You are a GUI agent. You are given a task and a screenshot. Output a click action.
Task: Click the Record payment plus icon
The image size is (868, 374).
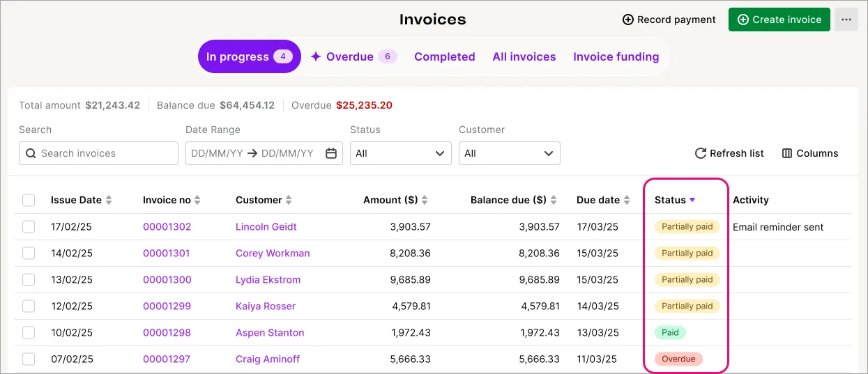tap(628, 20)
